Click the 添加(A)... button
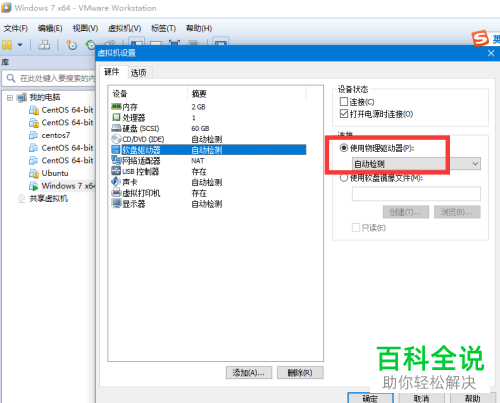This screenshot has height=403, width=500. pyautogui.click(x=249, y=373)
